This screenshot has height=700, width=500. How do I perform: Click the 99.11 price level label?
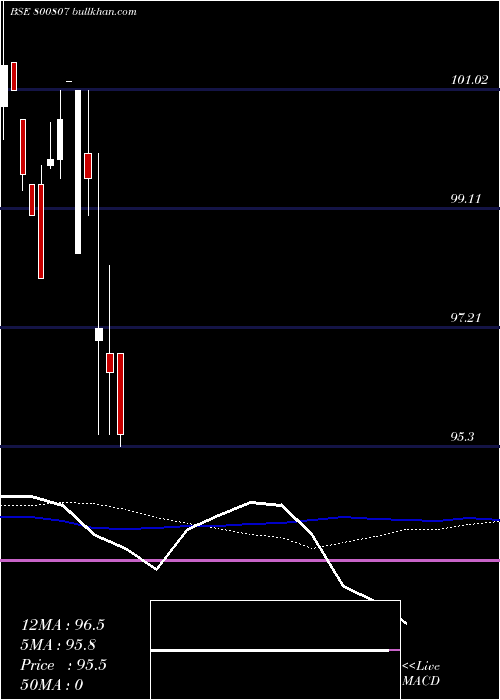coord(466,199)
